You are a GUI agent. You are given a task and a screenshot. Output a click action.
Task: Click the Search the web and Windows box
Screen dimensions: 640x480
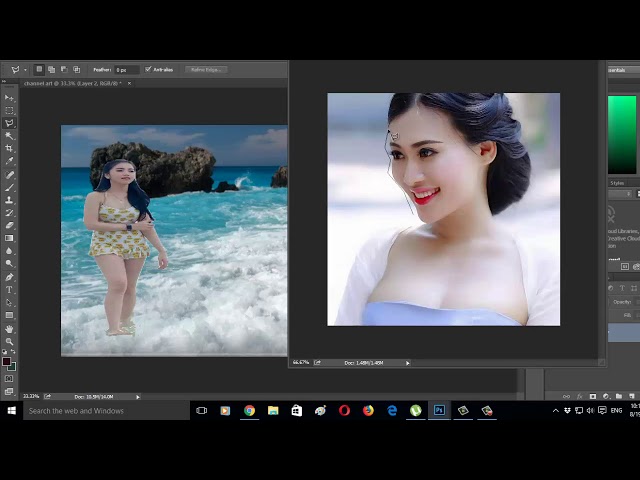[x=107, y=411]
